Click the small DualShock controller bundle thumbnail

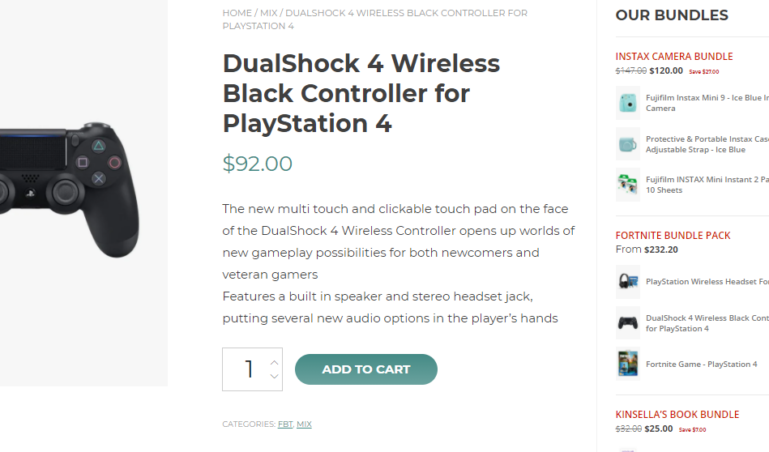click(x=628, y=323)
